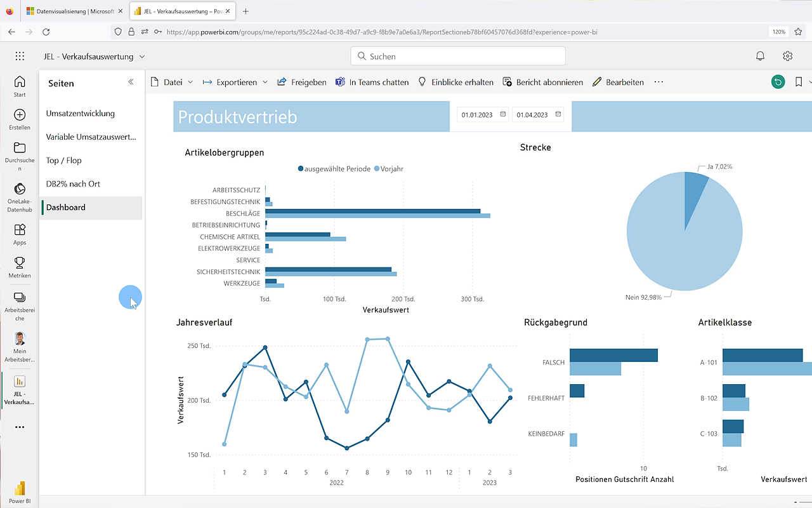The height and width of the screenshot is (508, 812).
Task: Select the 'Top / Flop' page
Action: point(64,161)
